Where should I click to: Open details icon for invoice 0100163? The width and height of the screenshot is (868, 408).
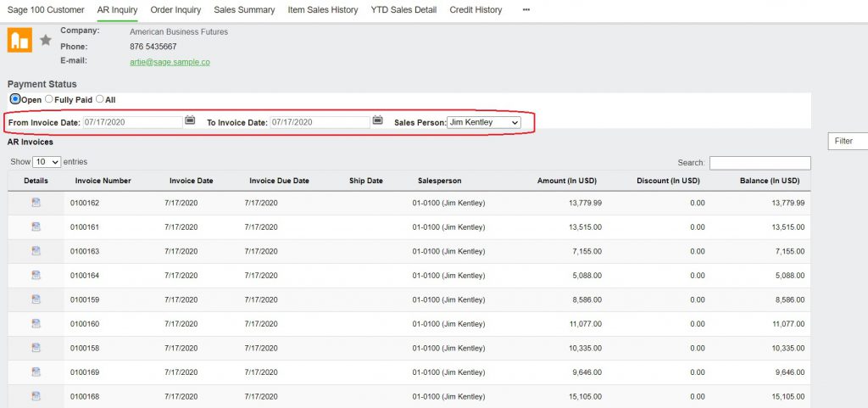36,251
